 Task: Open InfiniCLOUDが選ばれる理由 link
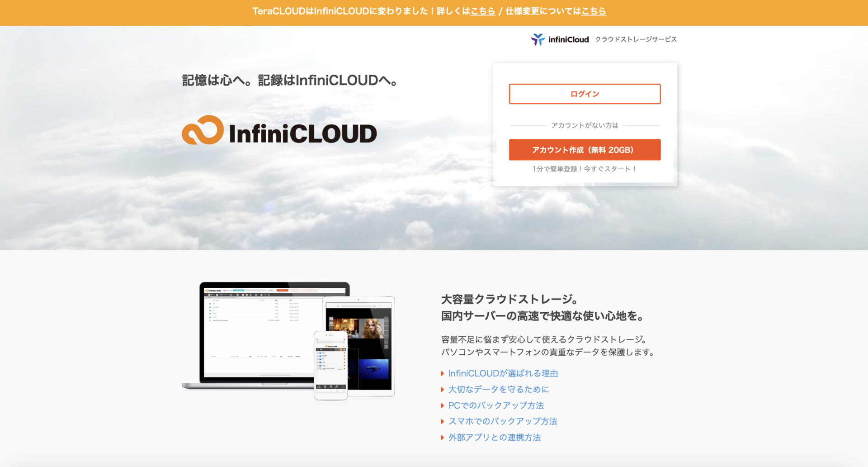tap(503, 373)
